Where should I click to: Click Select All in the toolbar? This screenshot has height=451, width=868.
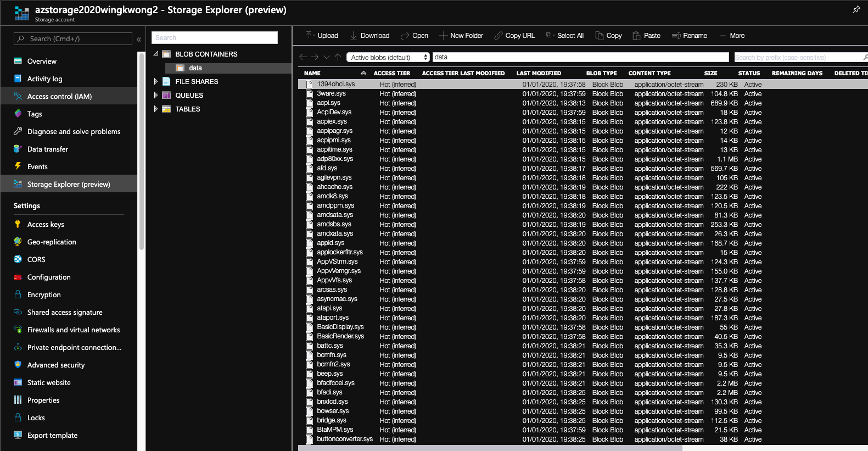564,36
